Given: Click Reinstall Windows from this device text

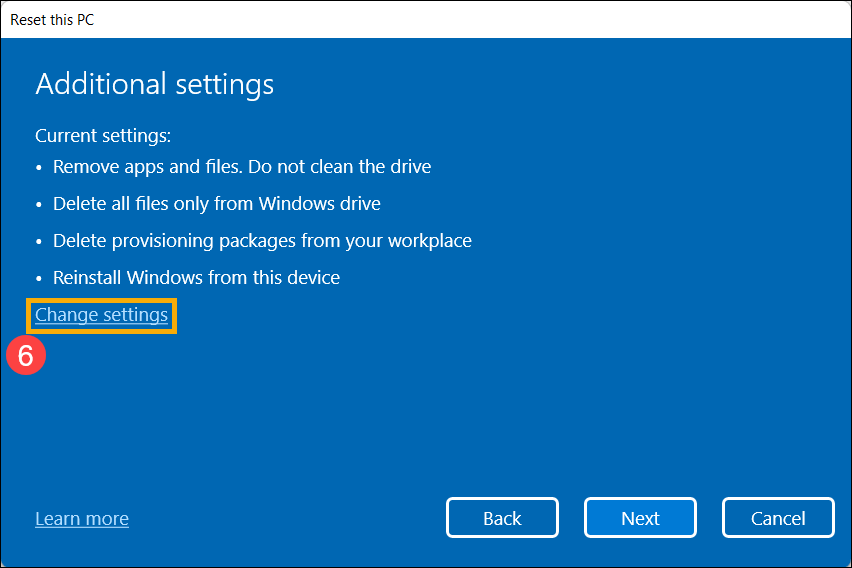Looking at the screenshot, I should [x=196, y=277].
